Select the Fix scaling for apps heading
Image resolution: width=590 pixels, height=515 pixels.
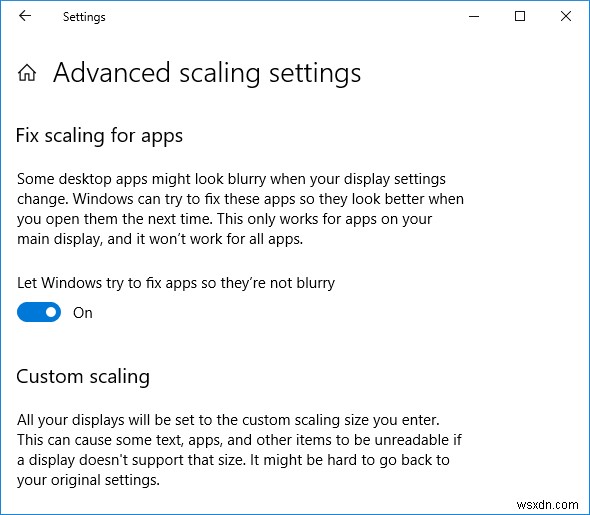point(99,136)
